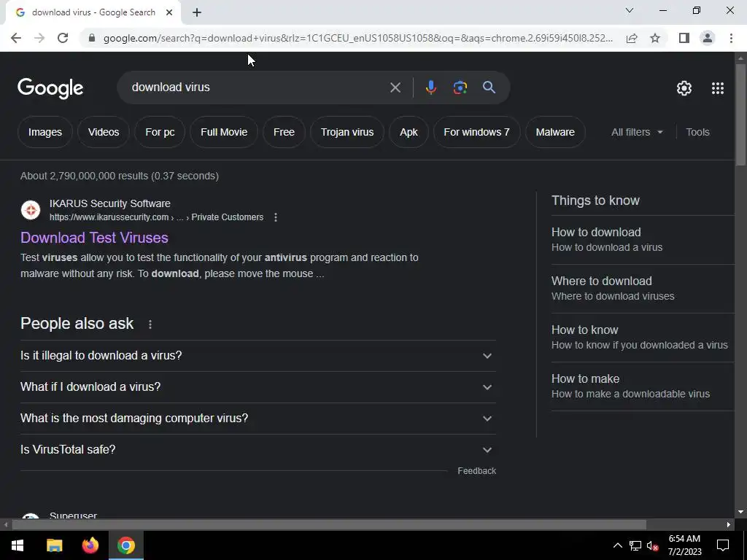Open the notification center
747x560 pixels.
723,545
